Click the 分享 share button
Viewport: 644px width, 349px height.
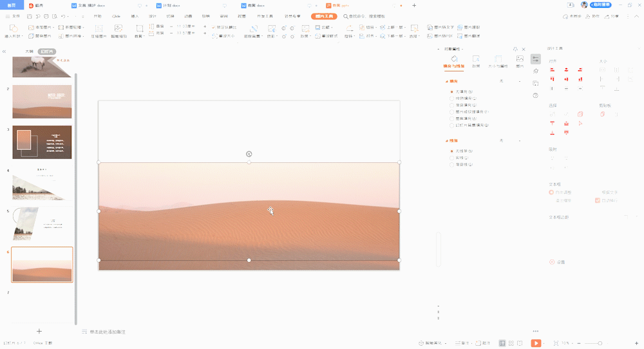tap(612, 17)
